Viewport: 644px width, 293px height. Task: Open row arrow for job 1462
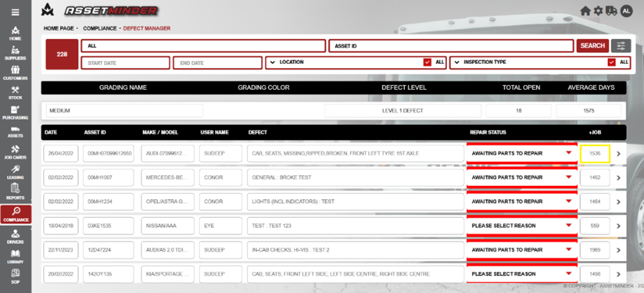[619, 178]
